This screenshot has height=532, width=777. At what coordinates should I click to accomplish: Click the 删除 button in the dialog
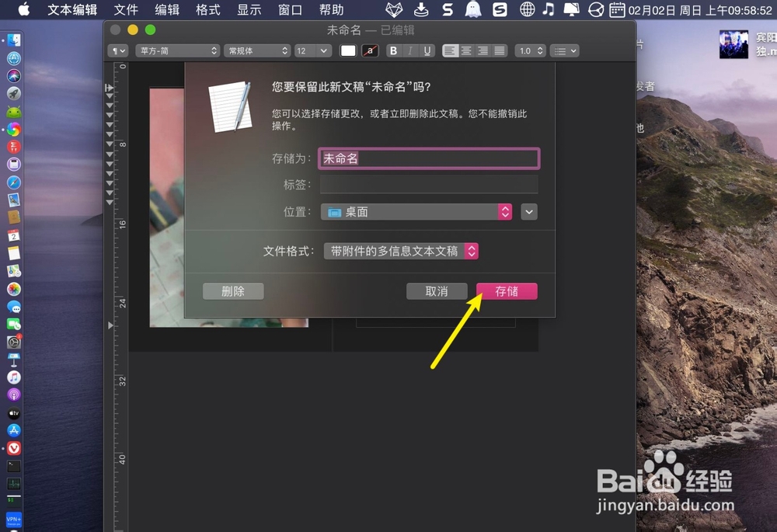tap(233, 291)
